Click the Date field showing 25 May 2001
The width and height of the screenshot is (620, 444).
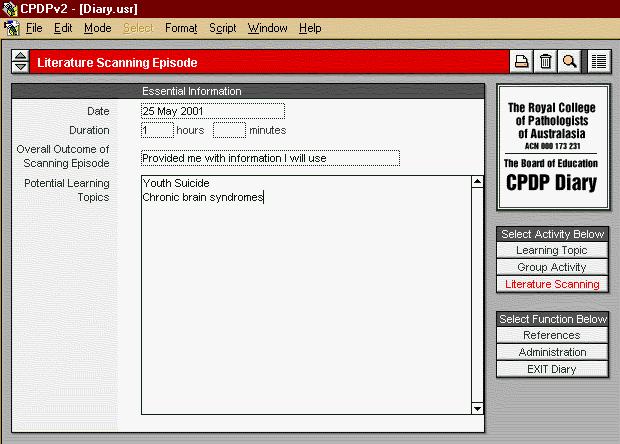click(212, 111)
